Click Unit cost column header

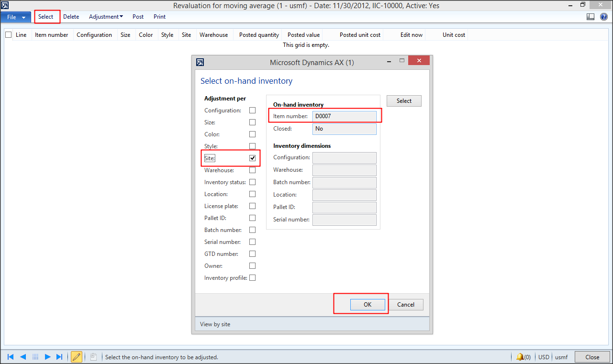[454, 35]
